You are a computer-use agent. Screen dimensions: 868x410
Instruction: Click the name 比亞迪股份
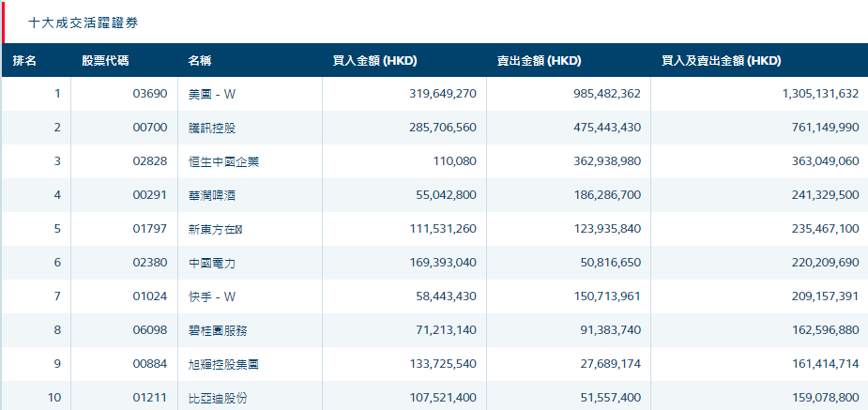(x=218, y=398)
